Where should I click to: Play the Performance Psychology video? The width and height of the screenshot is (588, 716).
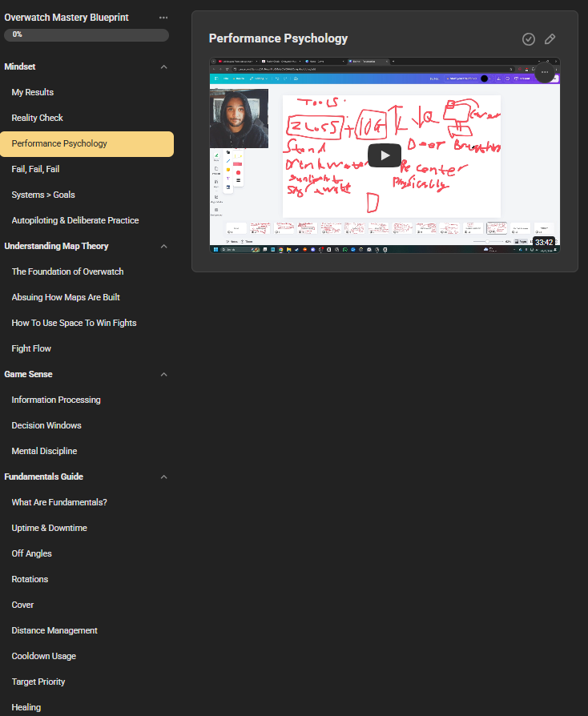pos(385,155)
